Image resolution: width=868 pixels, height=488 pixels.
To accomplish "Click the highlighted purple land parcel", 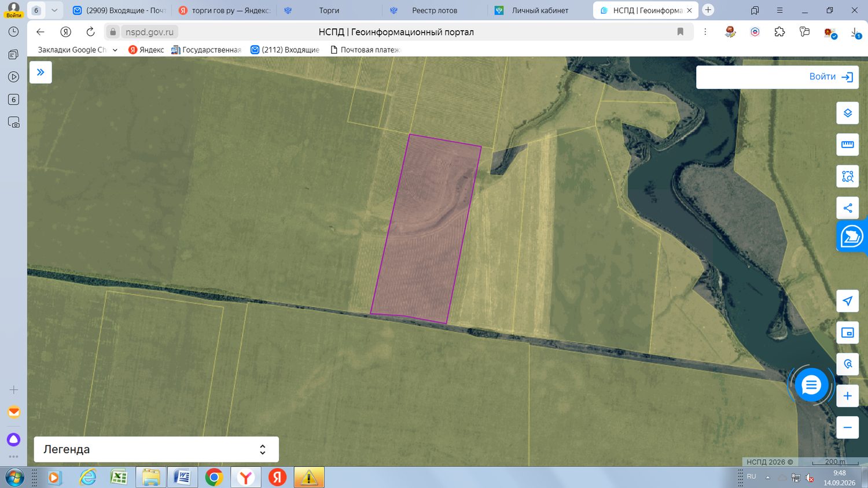I will pos(426,229).
